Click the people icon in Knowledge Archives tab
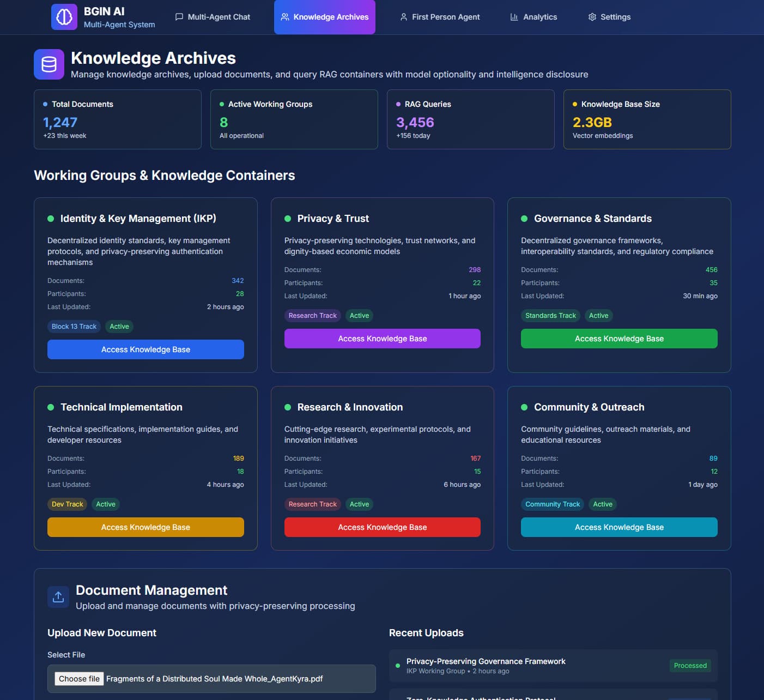Viewport: 764px width, 700px height. click(284, 17)
